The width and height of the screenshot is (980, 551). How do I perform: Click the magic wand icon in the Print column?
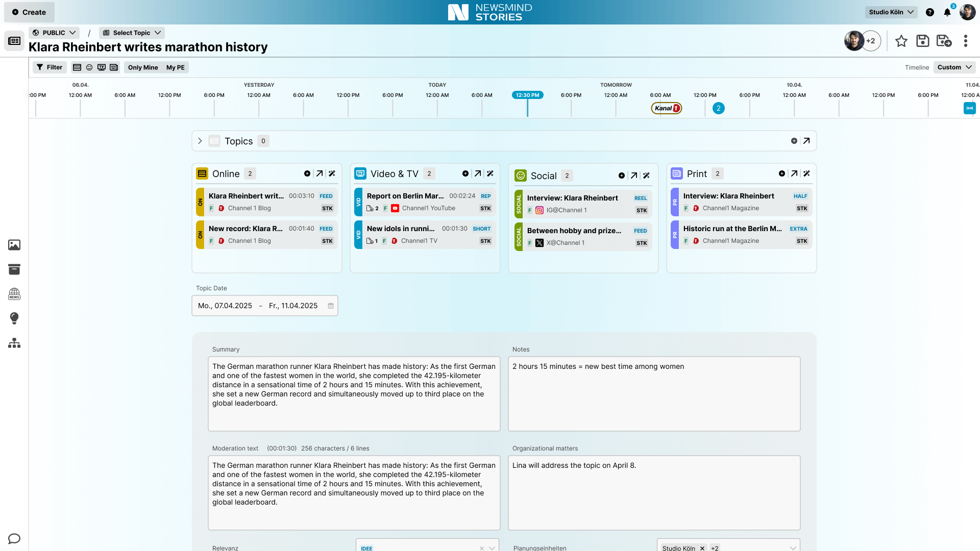point(807,173)
